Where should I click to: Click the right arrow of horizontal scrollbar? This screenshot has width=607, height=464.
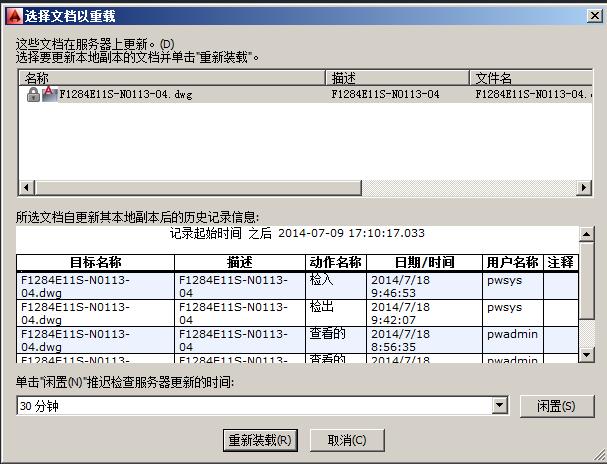pyautogui.click(x=584, y=188)
